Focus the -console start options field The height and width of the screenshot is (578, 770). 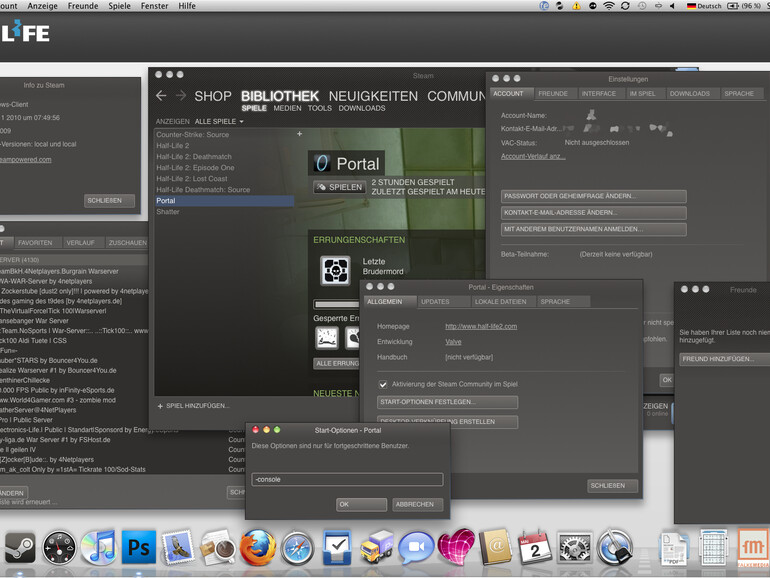coord(347,479)
